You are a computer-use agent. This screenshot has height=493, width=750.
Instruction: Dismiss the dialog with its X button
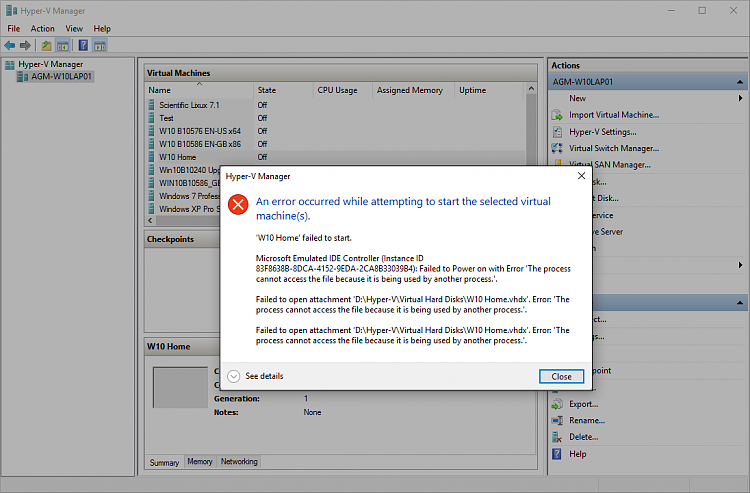coord(581,176)
